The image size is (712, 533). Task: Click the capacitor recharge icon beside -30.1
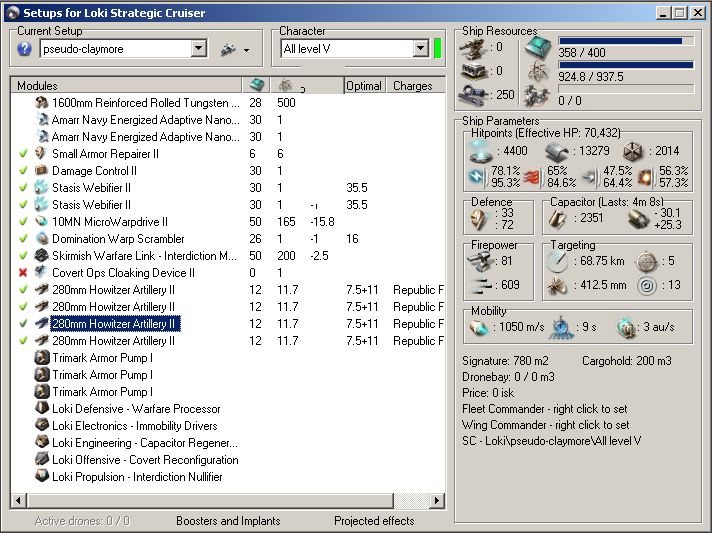coord(639,219)
